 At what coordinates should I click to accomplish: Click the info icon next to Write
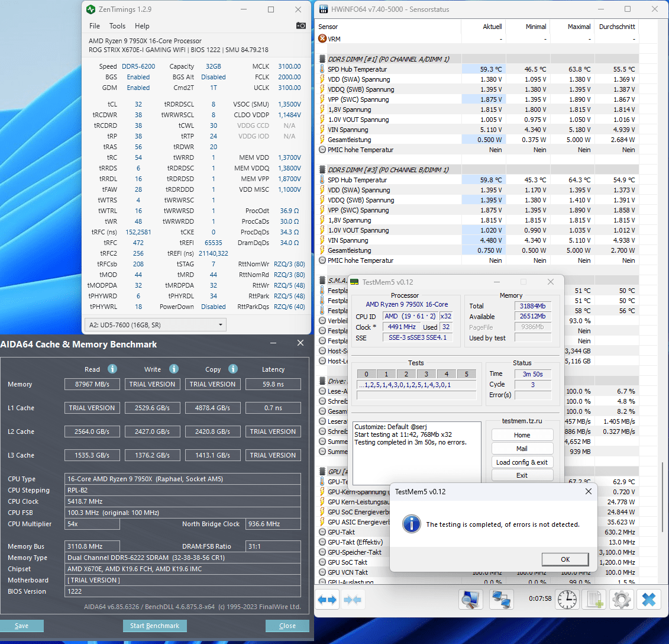tap(174, 369)
